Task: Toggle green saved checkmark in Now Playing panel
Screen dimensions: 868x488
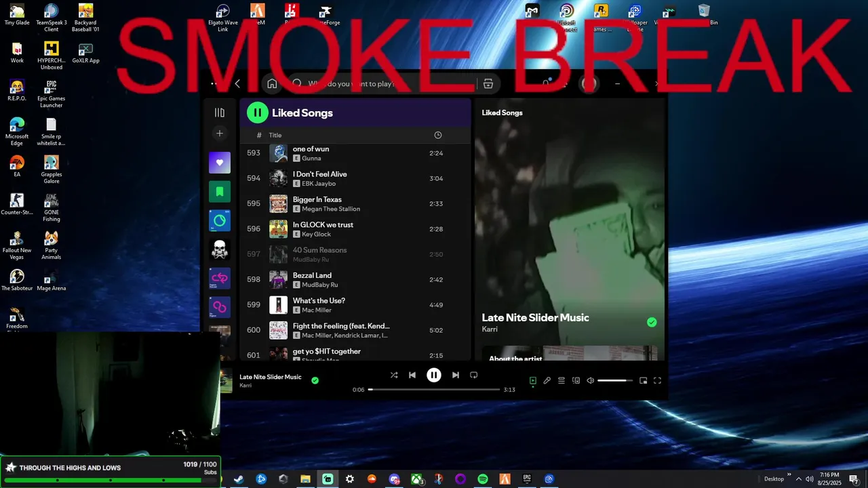Action: (652, 323)
